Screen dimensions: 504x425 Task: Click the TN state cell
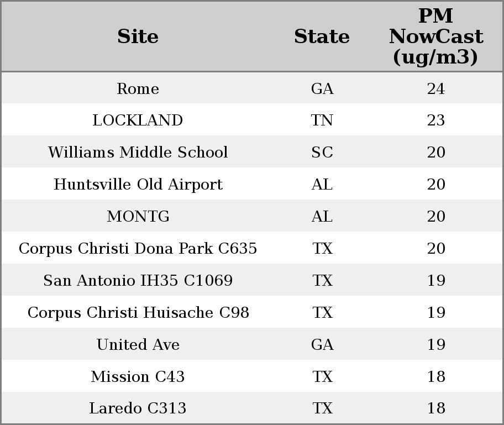[322, 120]
